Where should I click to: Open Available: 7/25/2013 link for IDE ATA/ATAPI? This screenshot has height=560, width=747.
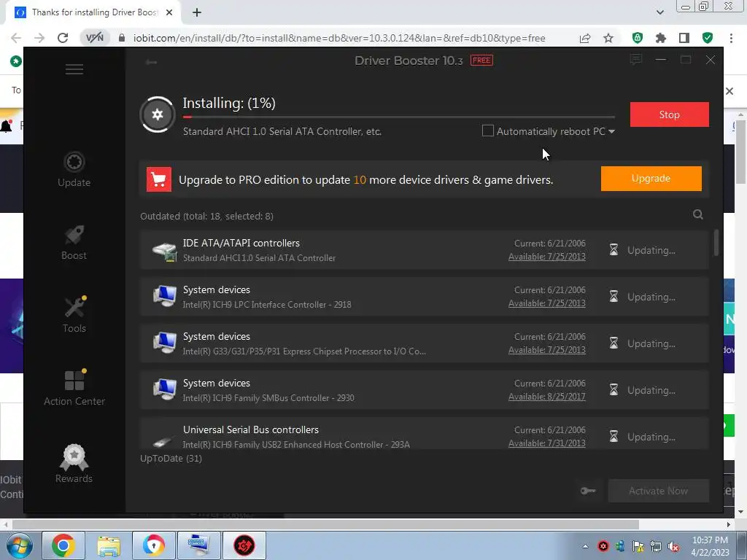[547, 257]
